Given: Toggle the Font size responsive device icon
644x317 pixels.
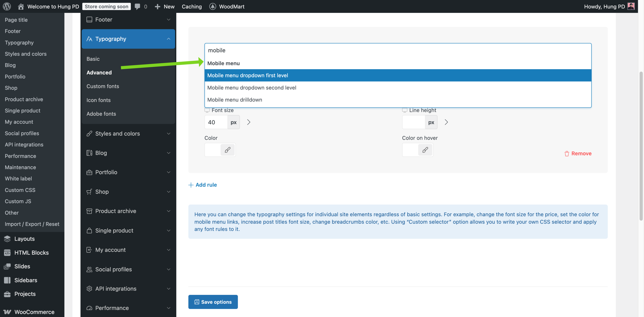Looking at the screenshot, I should pos(207,110).
